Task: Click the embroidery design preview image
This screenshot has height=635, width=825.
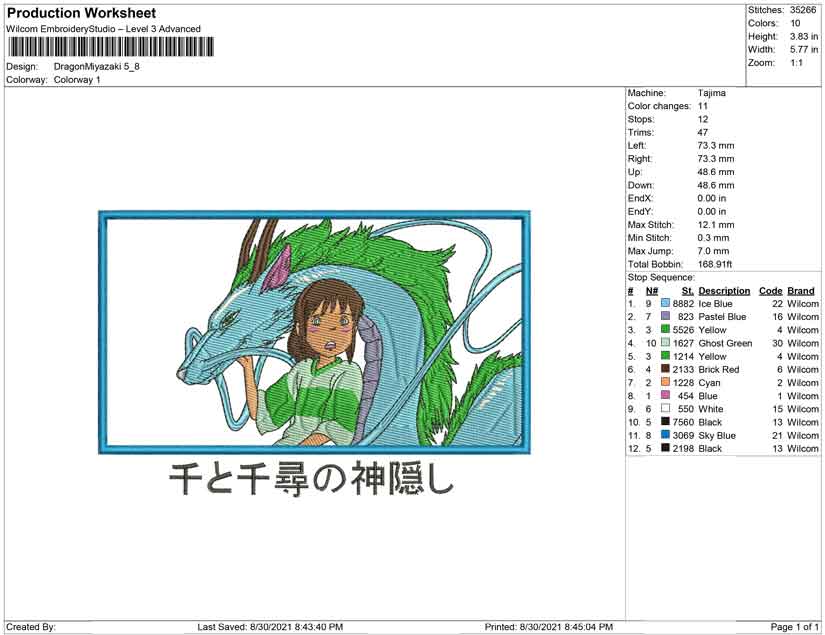Action: pyautogui.click(x=314, y=332)
